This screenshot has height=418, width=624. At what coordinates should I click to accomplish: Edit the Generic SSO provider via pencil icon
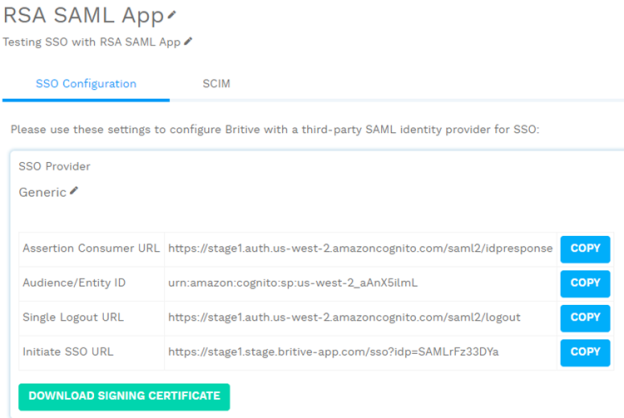pos(73,191)
